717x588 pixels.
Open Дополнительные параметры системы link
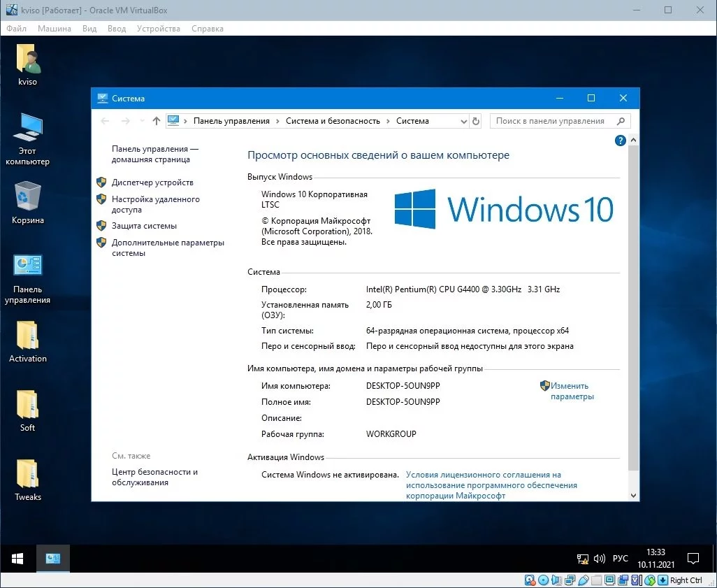point(168,248)
